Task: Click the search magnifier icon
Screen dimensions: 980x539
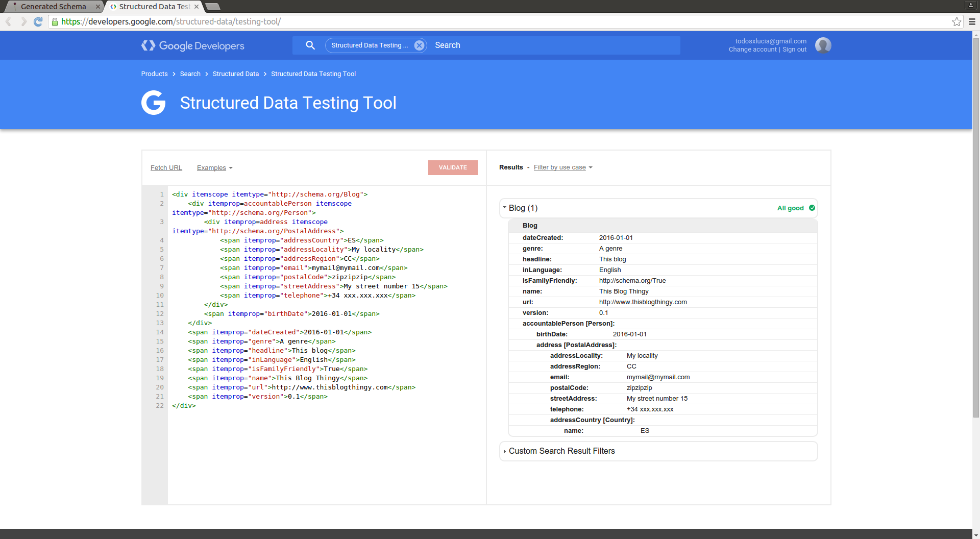Action: [310, 45]
